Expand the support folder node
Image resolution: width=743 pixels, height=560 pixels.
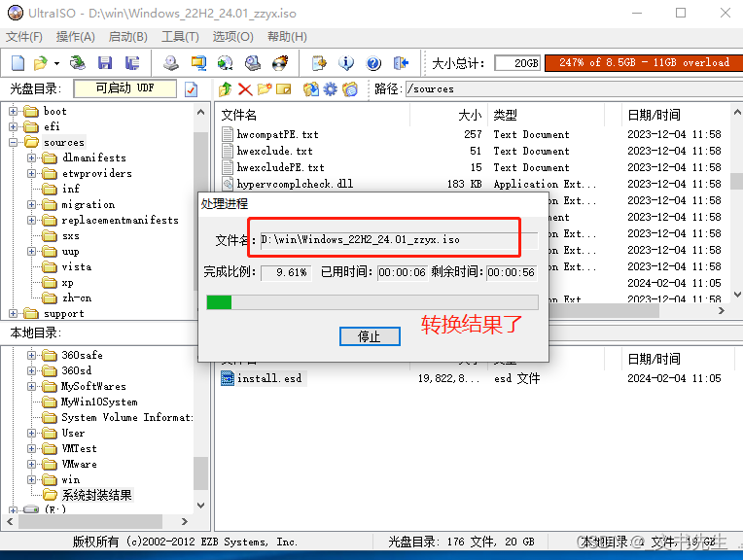click(x=14, y=314)
